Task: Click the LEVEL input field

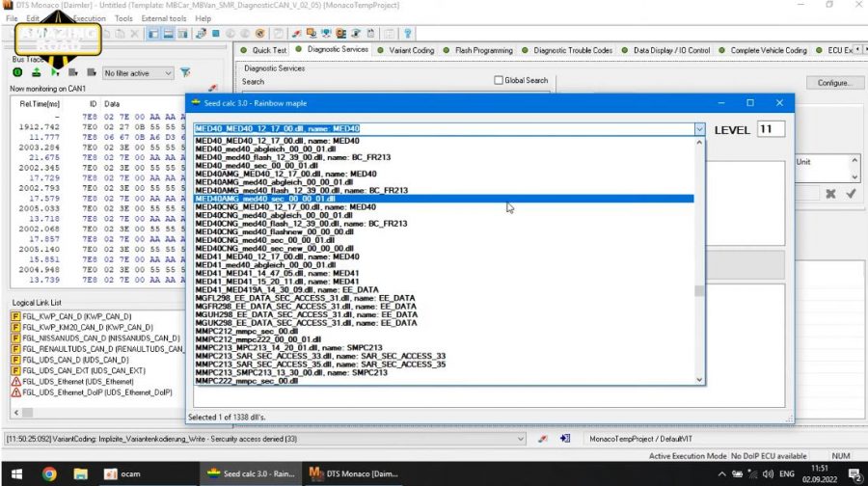Action: point(771,129)
